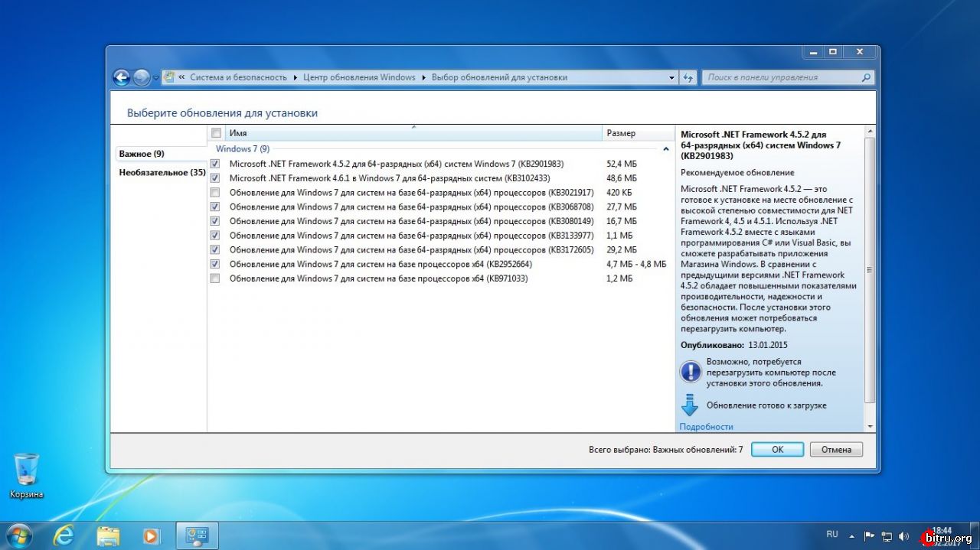Viewport: 980px width, 550px height.
Task: Click the "4,7 МБ - 4,8 МБ" size value
Action: (x=636, y=264)
